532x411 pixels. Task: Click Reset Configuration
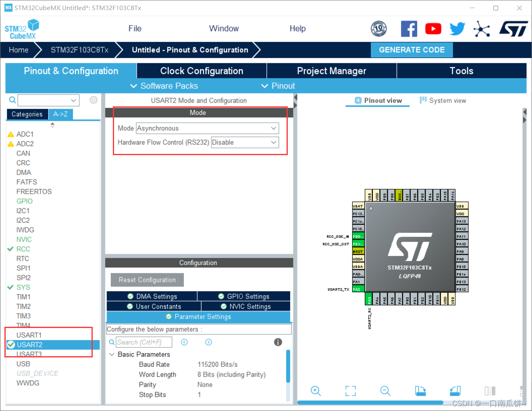point(147,280)
